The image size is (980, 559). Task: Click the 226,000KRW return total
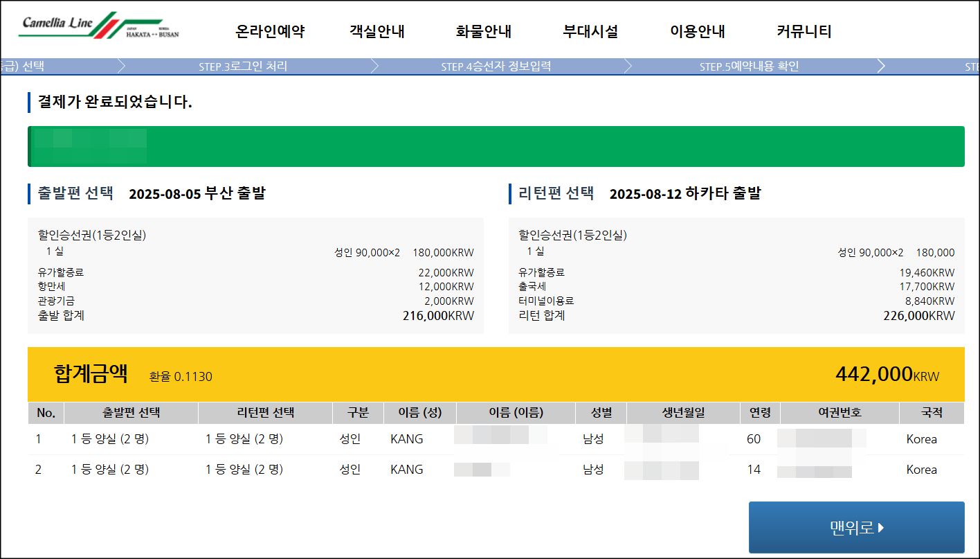pyautogui.click(x=919, y=316)
